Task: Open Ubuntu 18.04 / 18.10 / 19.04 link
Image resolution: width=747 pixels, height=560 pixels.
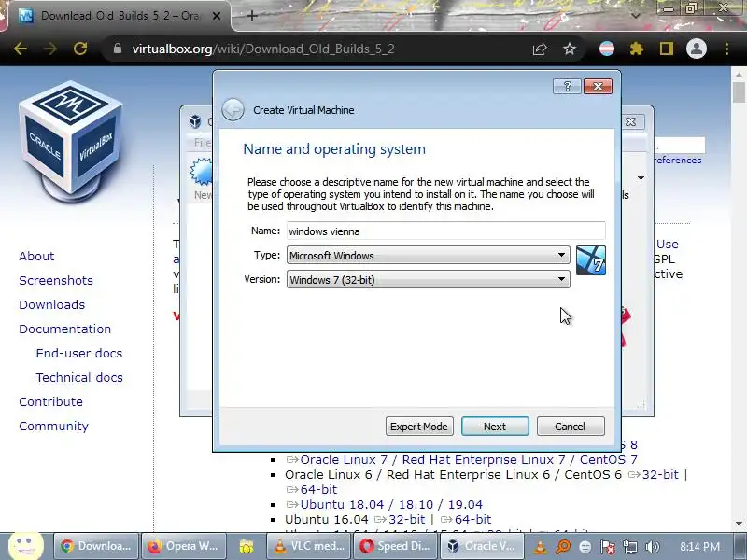Action: click(391, 504)
